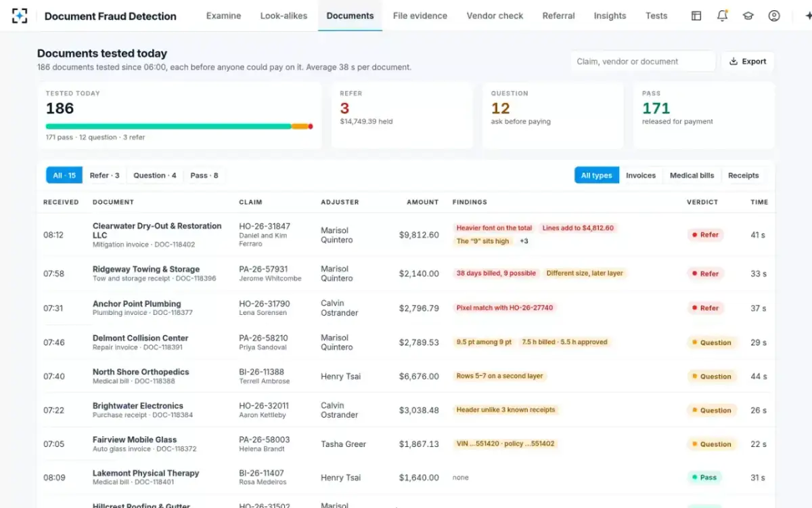812x508 pixels.
Task: Click adjuster Tasha Greer
Action: click(343, 444)
